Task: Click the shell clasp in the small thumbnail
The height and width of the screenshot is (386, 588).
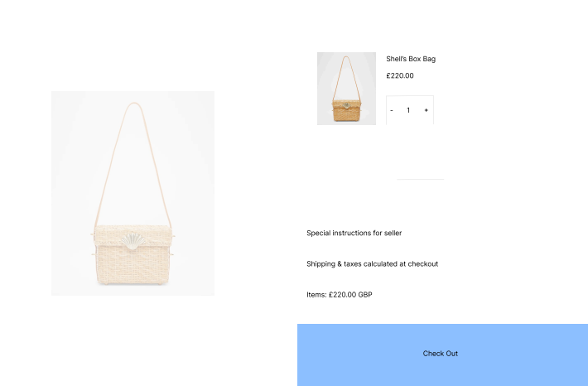Action: coord(346,105)
